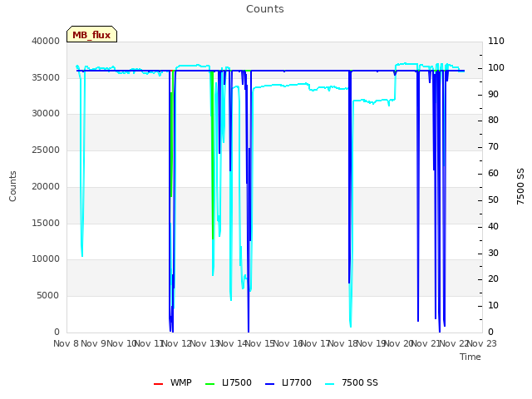
Task: Click the Nov 16 date tick
Action: tap(288, 344)
